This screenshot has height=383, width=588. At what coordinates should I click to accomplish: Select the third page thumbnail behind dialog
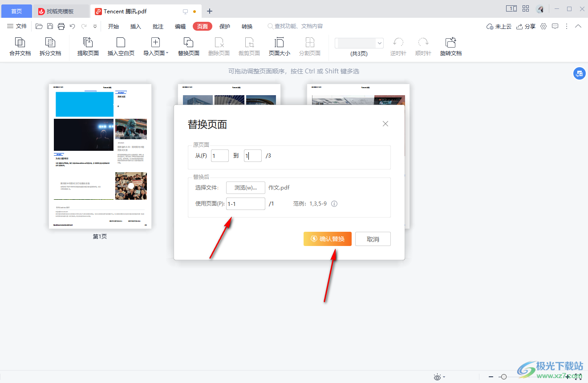click(358, 94)
